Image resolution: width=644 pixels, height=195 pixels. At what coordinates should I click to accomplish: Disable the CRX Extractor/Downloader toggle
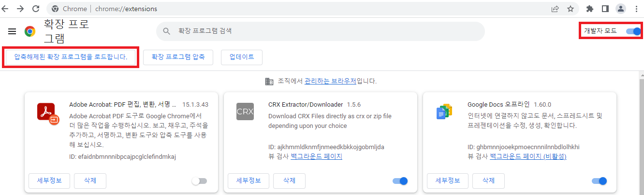click(x=400, y=181)
